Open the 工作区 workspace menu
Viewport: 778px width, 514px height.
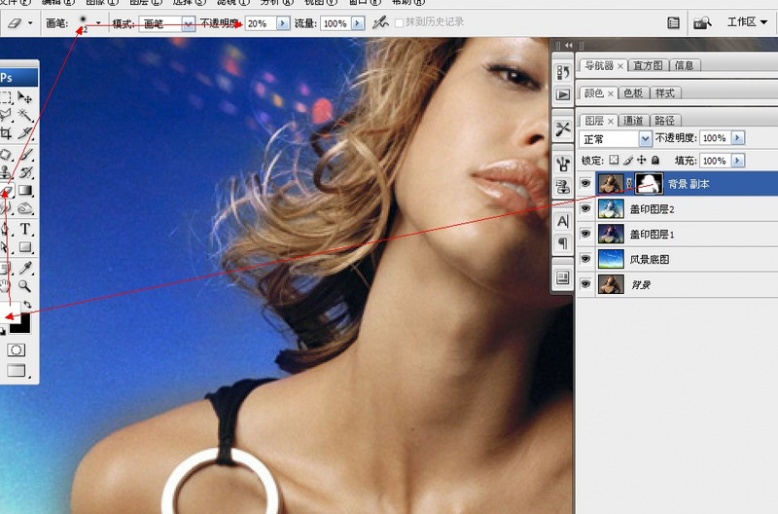click(x=747, y=22)
